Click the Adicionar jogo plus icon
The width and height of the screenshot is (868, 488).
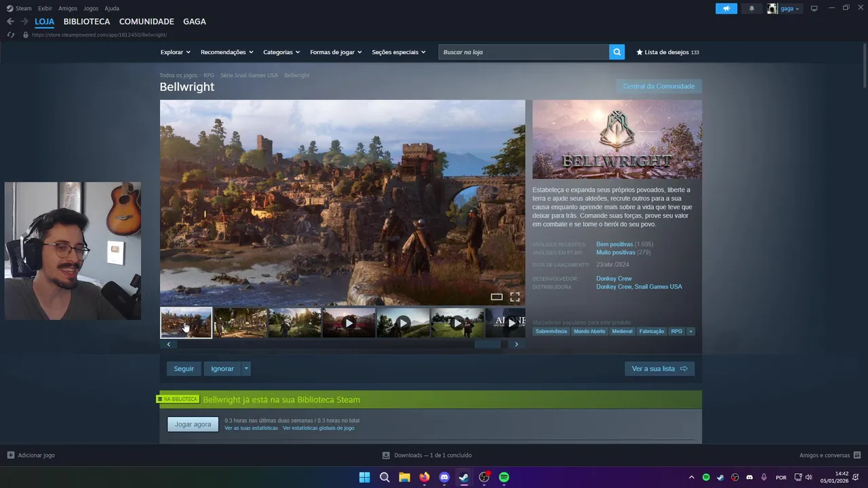11,455
